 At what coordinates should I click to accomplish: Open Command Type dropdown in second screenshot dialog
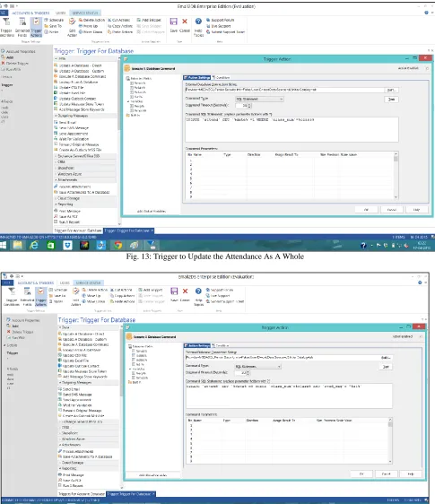tap(257, 367)
